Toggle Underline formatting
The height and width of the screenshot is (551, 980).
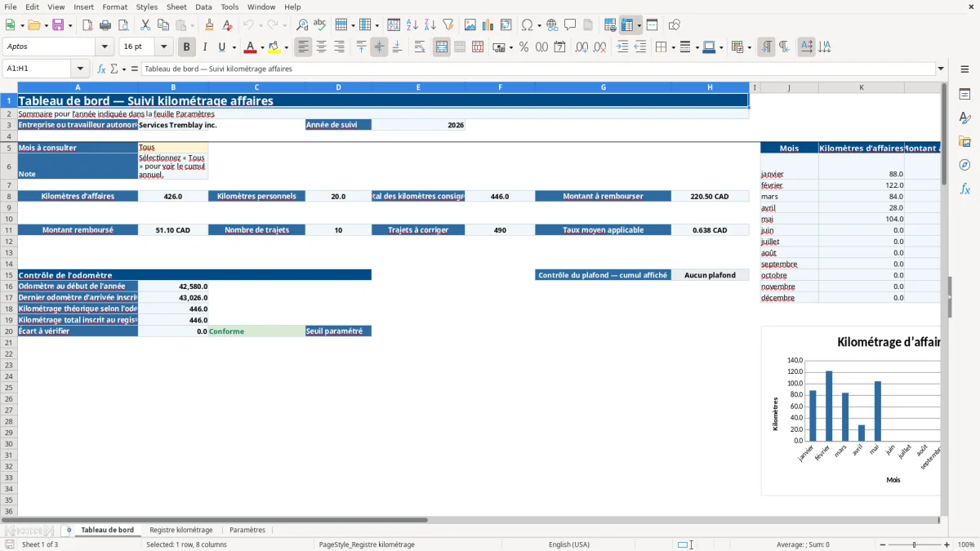(x=221, y=47)
